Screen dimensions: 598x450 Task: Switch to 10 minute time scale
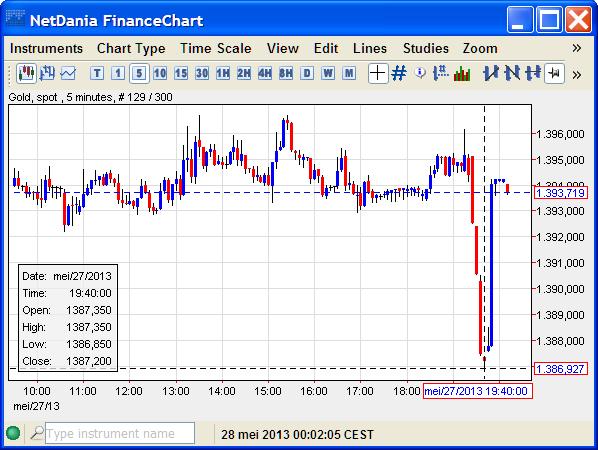click(160, 73)
